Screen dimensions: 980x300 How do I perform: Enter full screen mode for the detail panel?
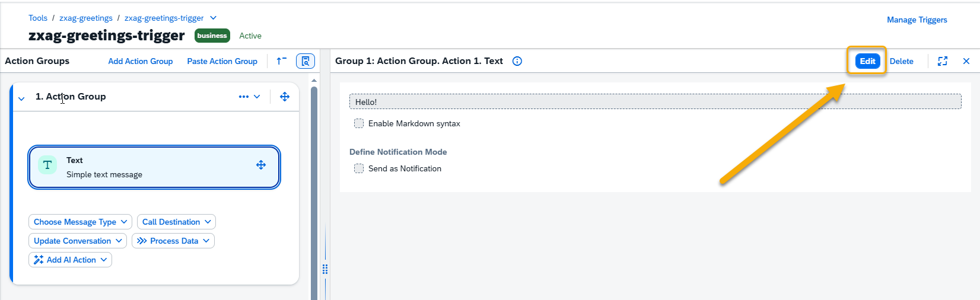click(943, 61)
